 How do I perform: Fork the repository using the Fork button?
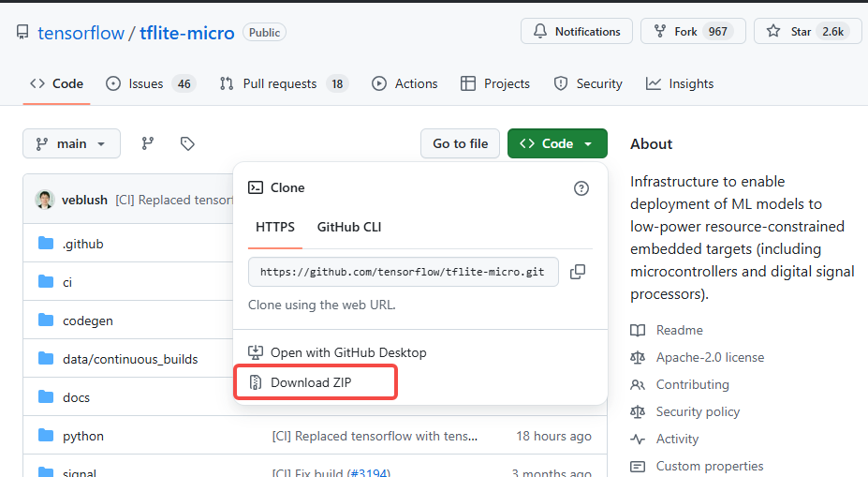coord(693,31)
